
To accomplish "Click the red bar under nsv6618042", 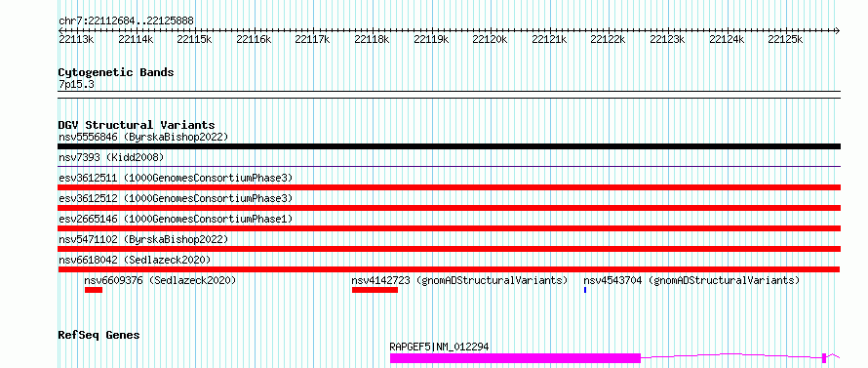I will [x=449, y=269].
